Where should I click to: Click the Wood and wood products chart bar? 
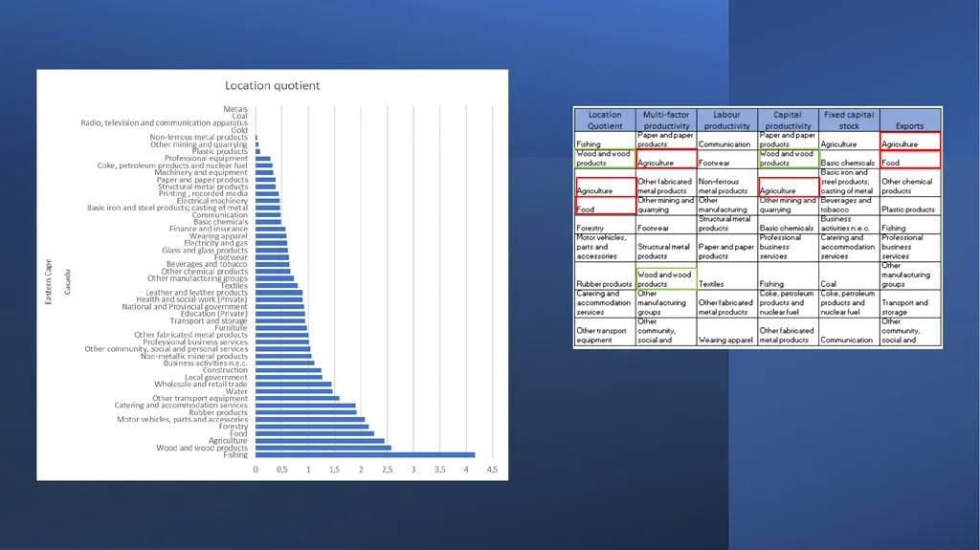pos(323,448)
